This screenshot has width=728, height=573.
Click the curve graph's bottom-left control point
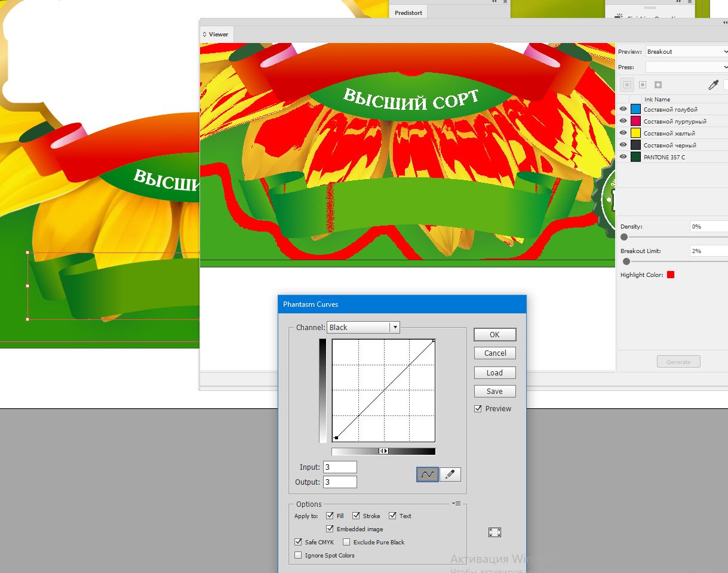[x=336, y=438]
